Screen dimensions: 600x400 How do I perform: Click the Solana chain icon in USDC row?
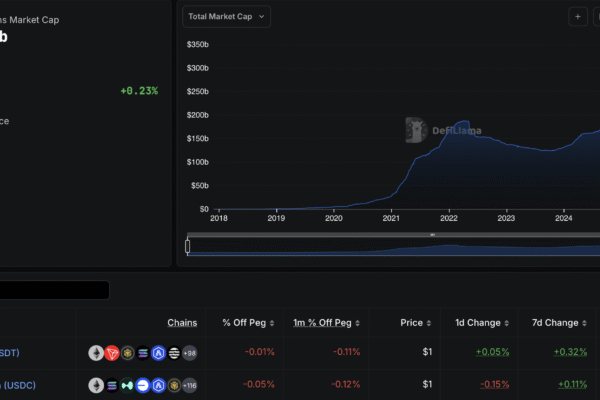tap(112, 385)
